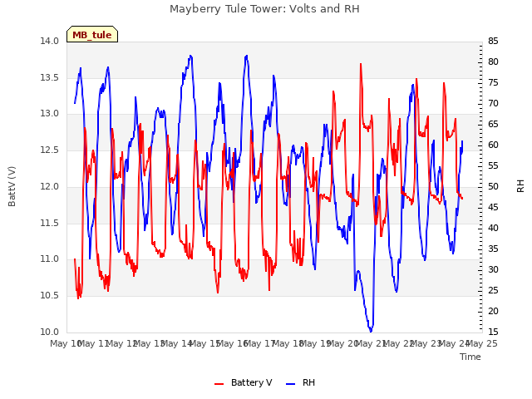Viewport: 532px width, 399px height.
Task: Click the 75 right axis tick
Action: click(x=493, y=83)
